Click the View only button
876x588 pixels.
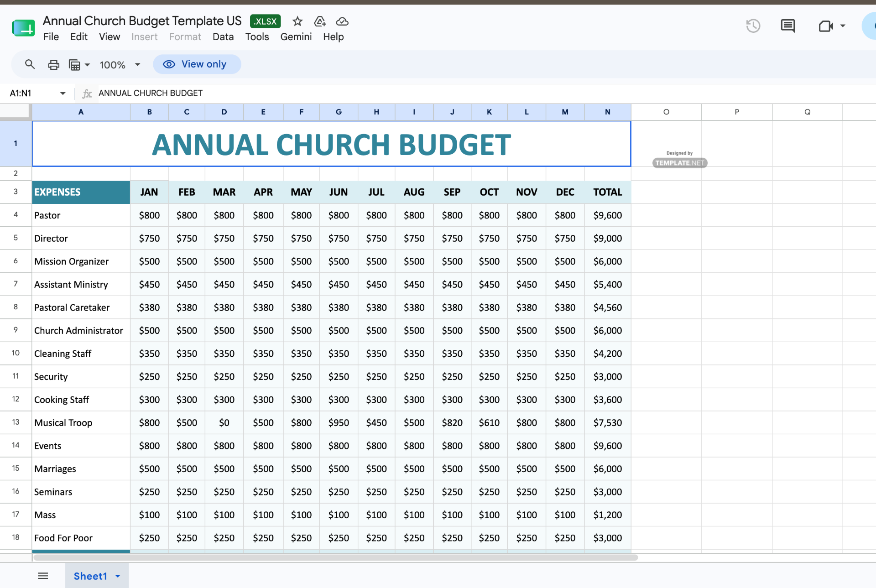click(197, 64)
